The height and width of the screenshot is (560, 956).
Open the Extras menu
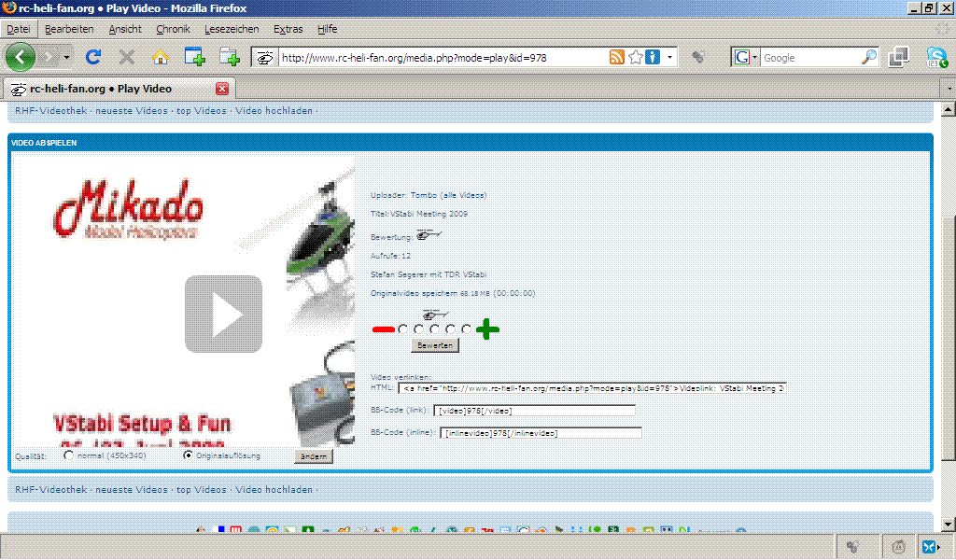tap(288, 29)
